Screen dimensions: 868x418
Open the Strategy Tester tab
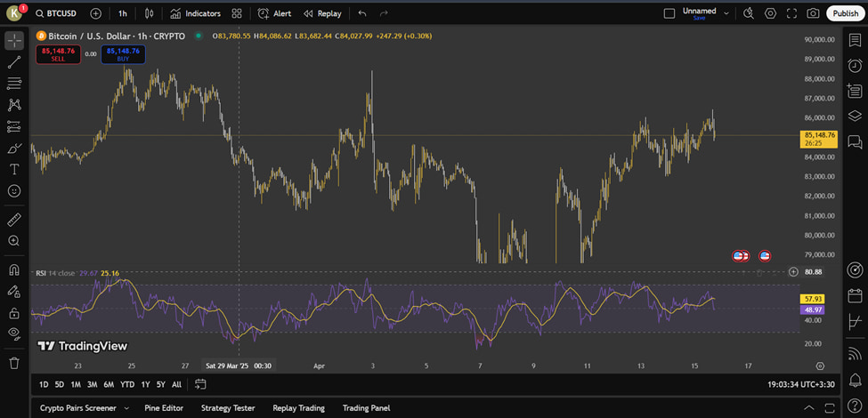[228, 408]
